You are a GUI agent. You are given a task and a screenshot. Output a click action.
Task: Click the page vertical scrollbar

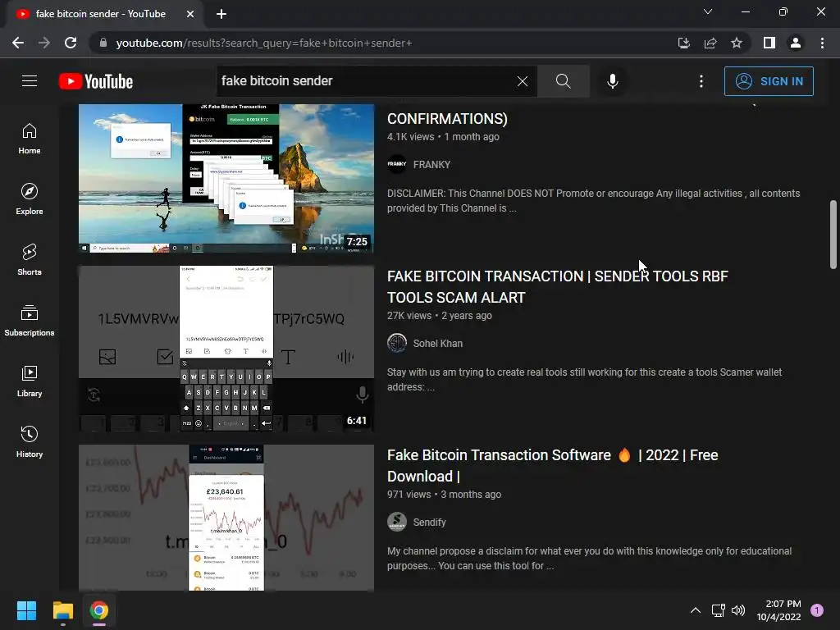(833, 234)
